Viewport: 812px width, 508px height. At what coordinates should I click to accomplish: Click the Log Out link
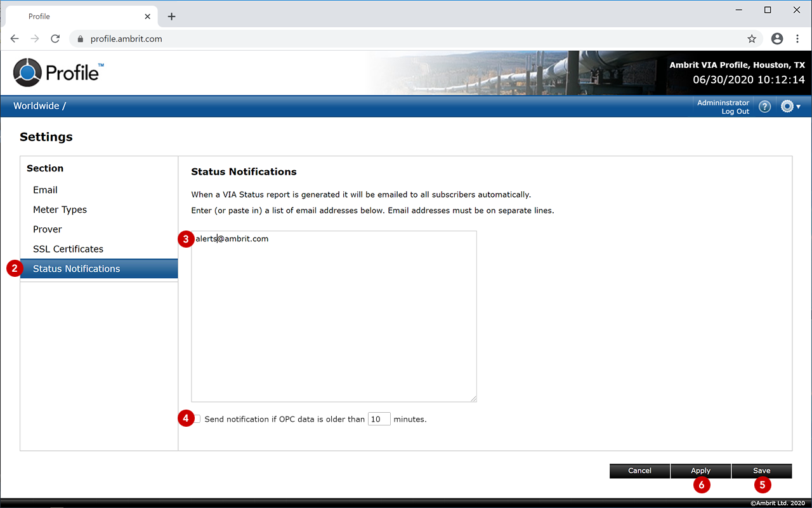click(x=735, y=112)
